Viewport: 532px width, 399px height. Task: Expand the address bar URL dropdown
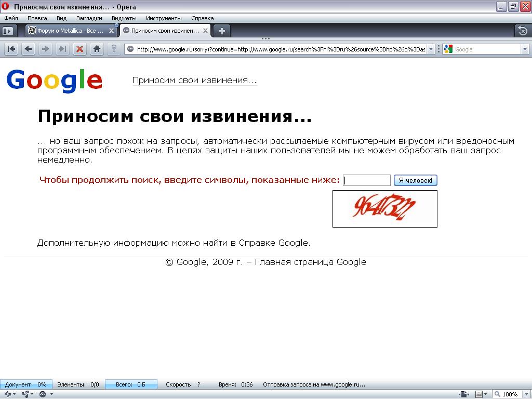point(431,49)
